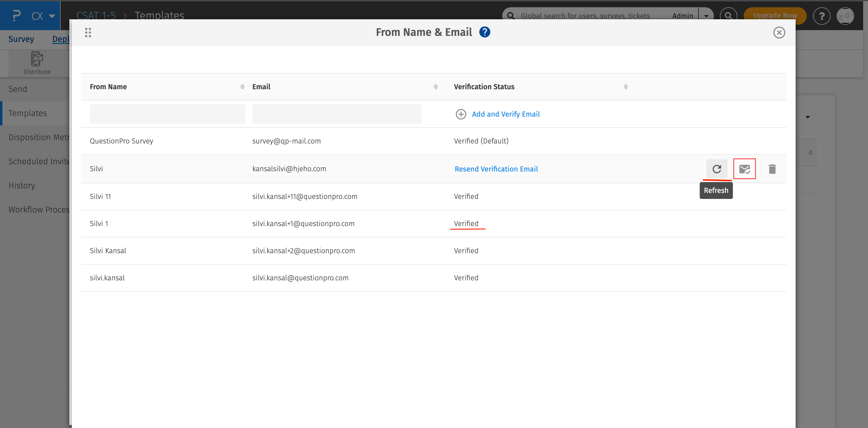Sort by Verification Status column arrows
The image size is (868, 428).
click(626, 87)
